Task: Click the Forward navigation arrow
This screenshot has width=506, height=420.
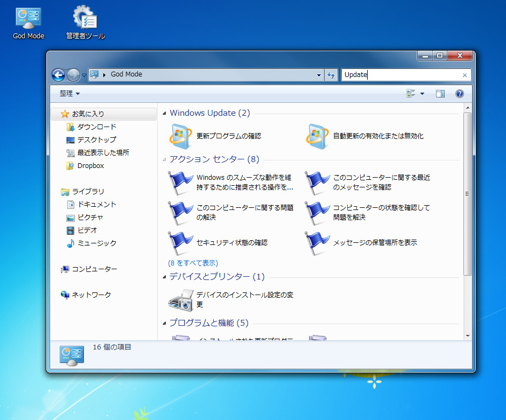Action: (73, 75)
